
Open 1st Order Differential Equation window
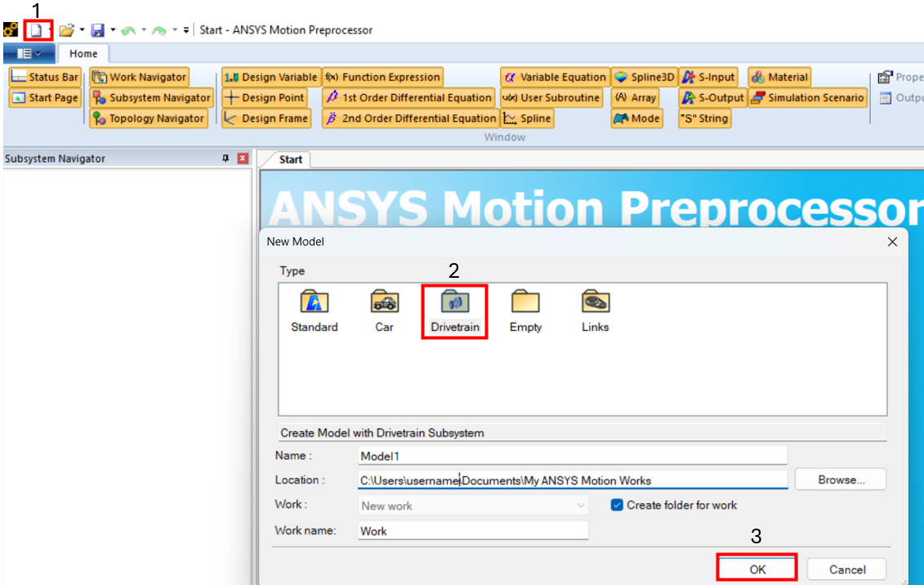(408, 98)
